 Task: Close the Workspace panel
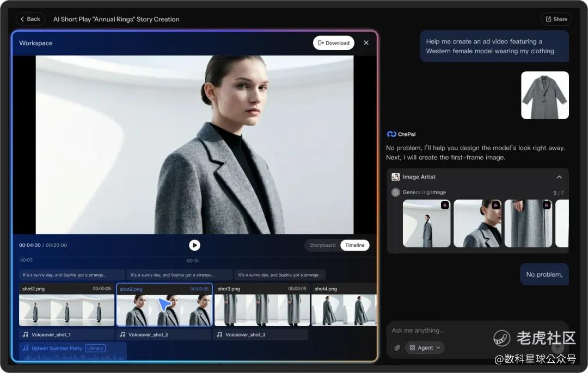[x=366, y=43]
